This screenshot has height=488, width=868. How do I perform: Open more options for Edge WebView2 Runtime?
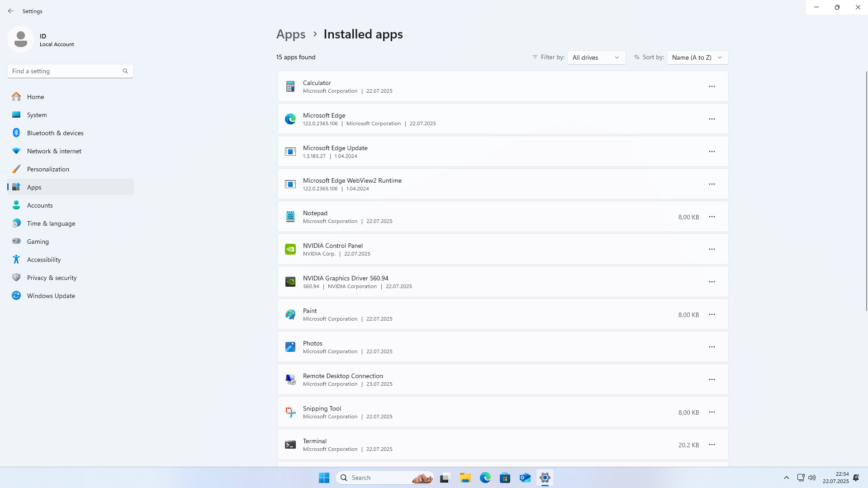[712, 184]
